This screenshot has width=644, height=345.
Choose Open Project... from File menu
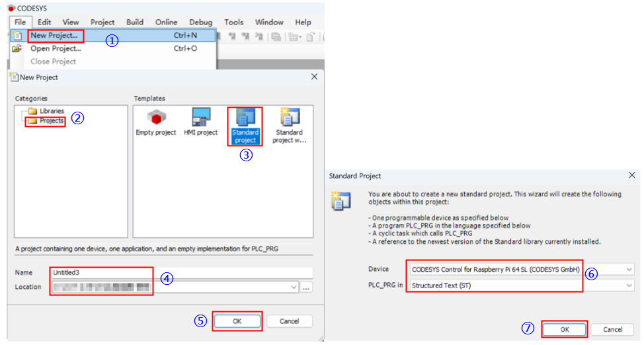pos(56,48)
